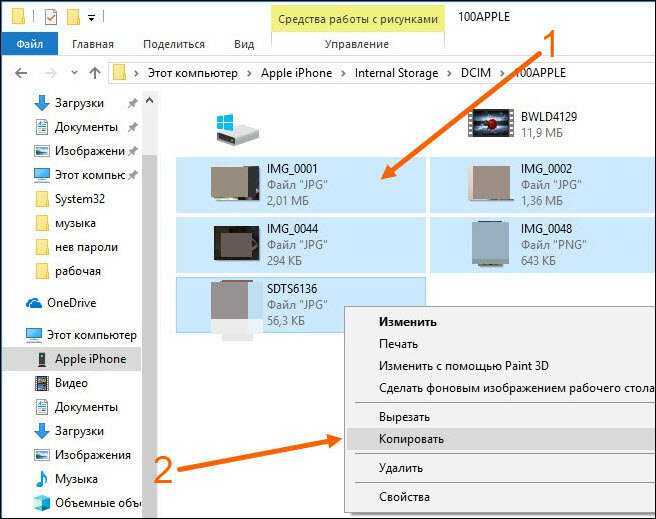Click Apple iPhone in the address path

click(x=296, y=73)
